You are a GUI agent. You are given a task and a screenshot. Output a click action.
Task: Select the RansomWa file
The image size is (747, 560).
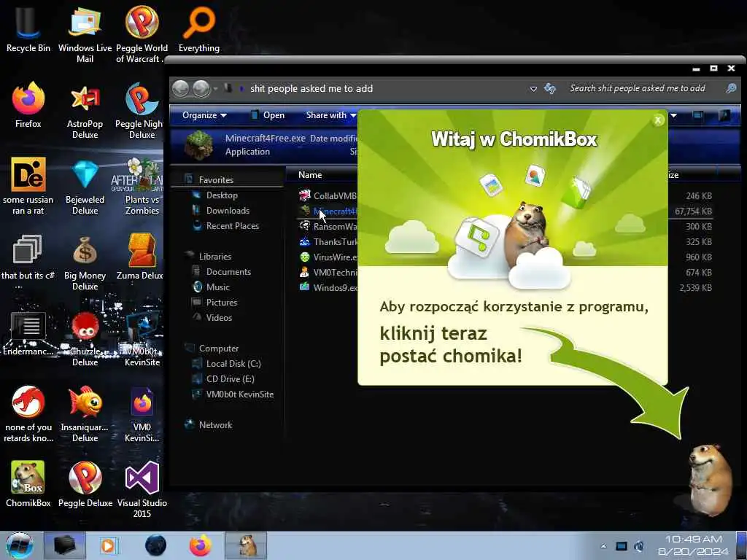tap(328, 227)
